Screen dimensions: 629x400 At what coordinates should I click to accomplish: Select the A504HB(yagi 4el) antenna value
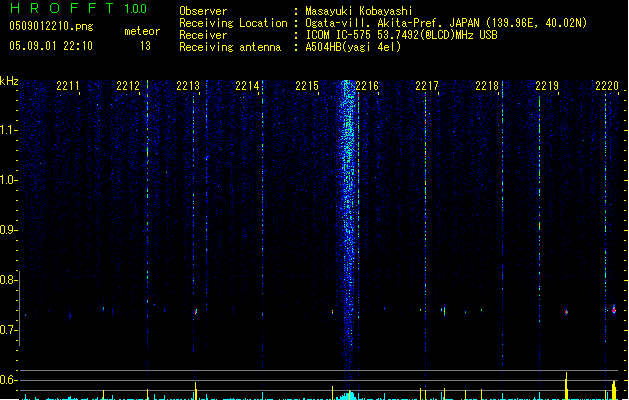(x=353, y=47)
